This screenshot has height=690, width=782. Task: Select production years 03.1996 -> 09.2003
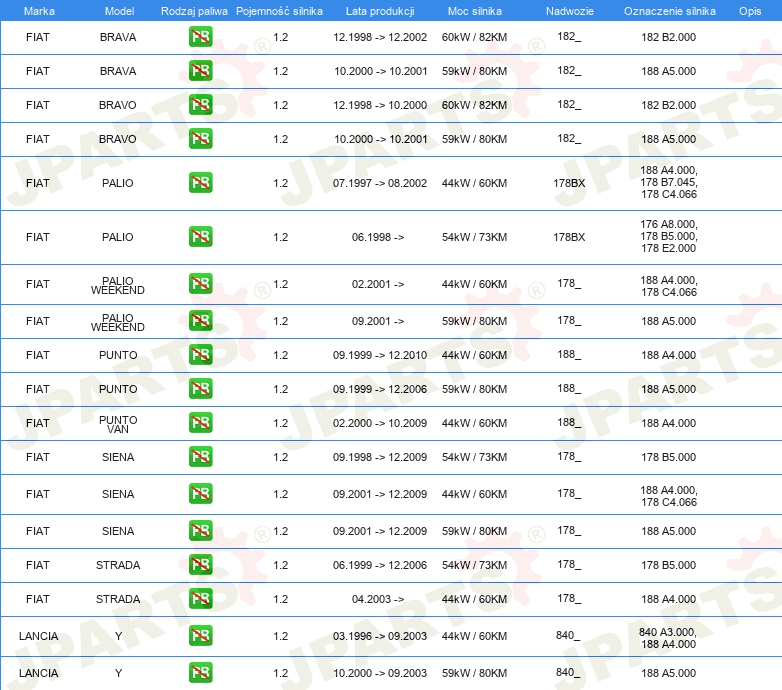380,636
